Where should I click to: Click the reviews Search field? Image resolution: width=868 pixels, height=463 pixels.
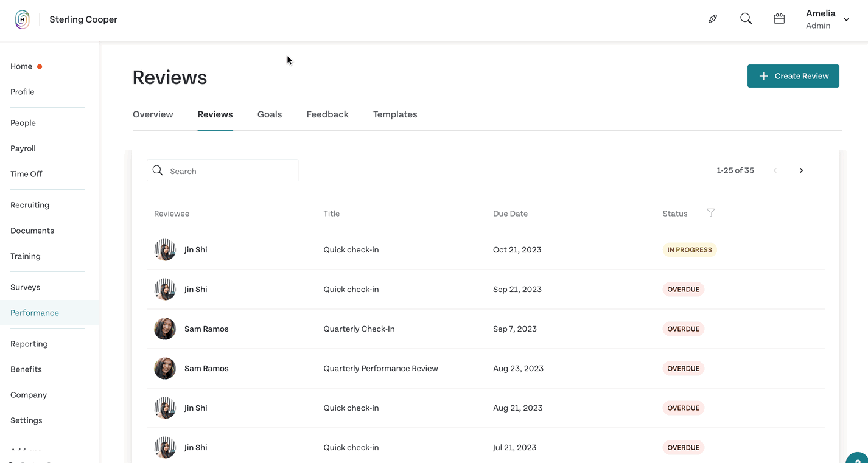[223, 171]
